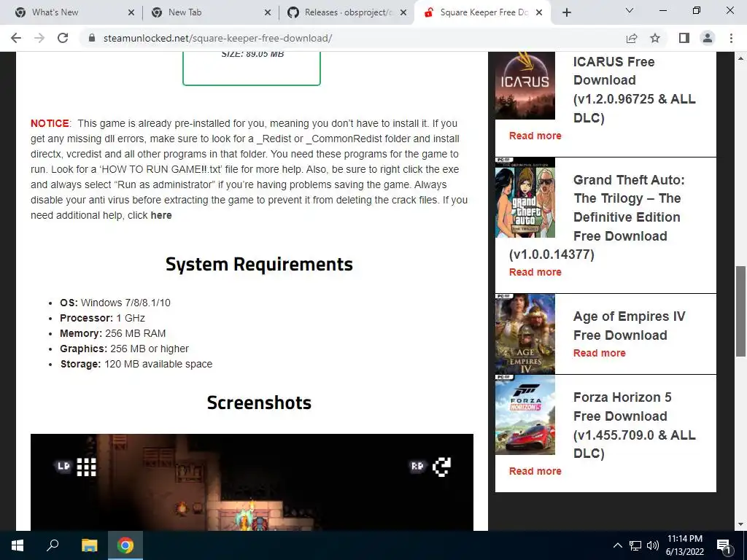Open network status tray icon
The height and width of the screenshot is (560, 747).
pos(635,545)
